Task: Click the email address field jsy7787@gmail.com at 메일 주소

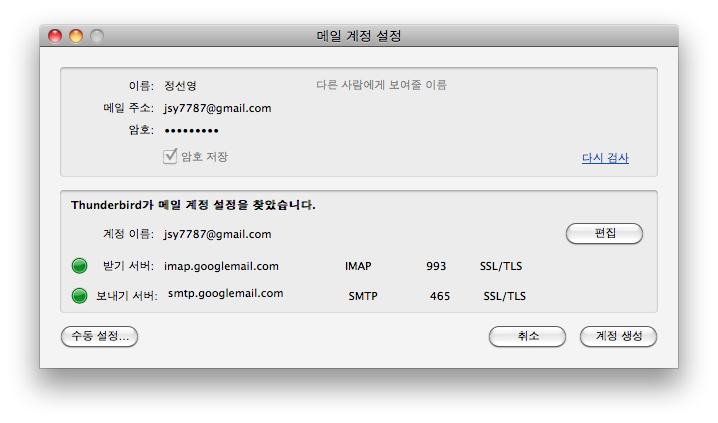Action: 218,108
